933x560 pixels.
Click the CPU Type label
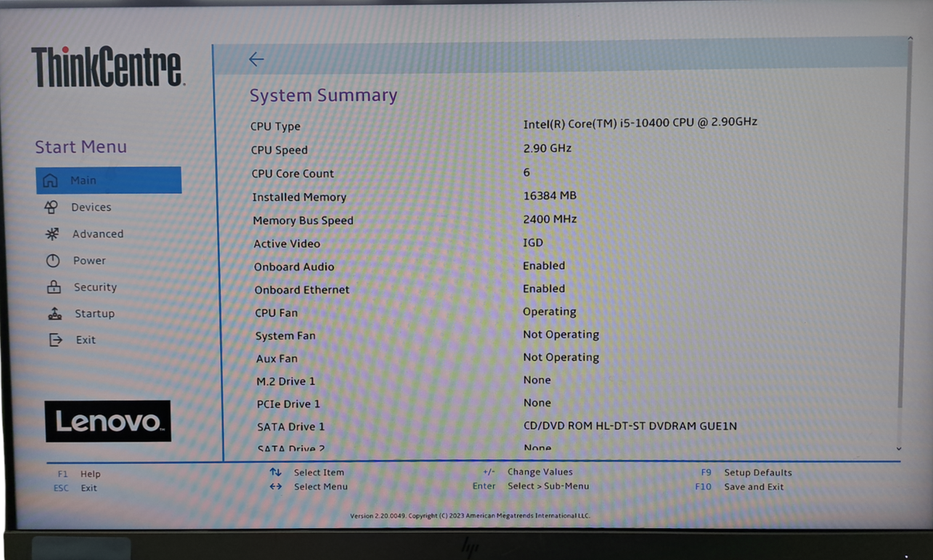(275, 126)
